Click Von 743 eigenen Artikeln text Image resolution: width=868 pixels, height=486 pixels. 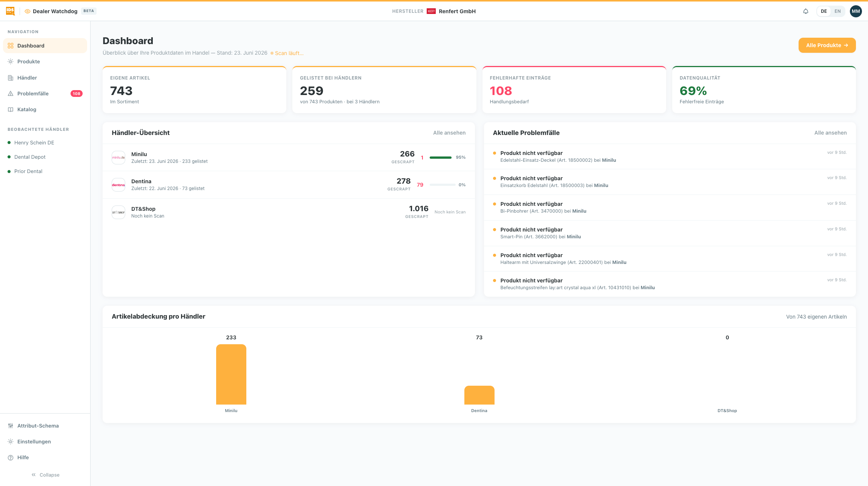816,317
